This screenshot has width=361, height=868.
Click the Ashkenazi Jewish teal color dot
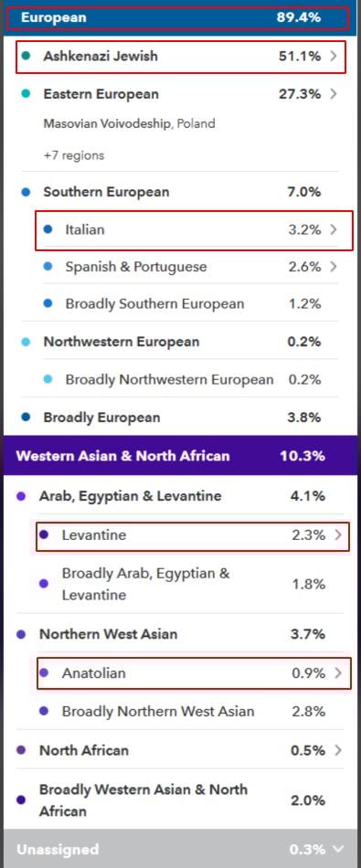(26, 56)
